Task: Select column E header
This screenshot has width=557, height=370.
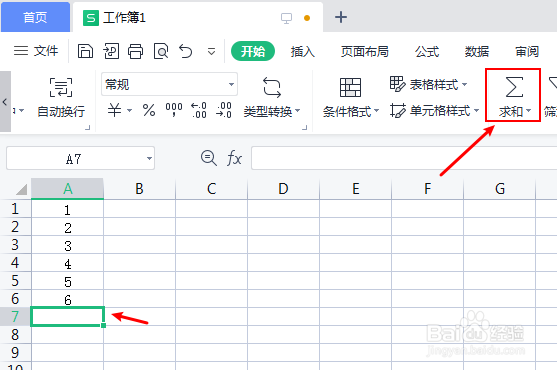Action: 356,189
